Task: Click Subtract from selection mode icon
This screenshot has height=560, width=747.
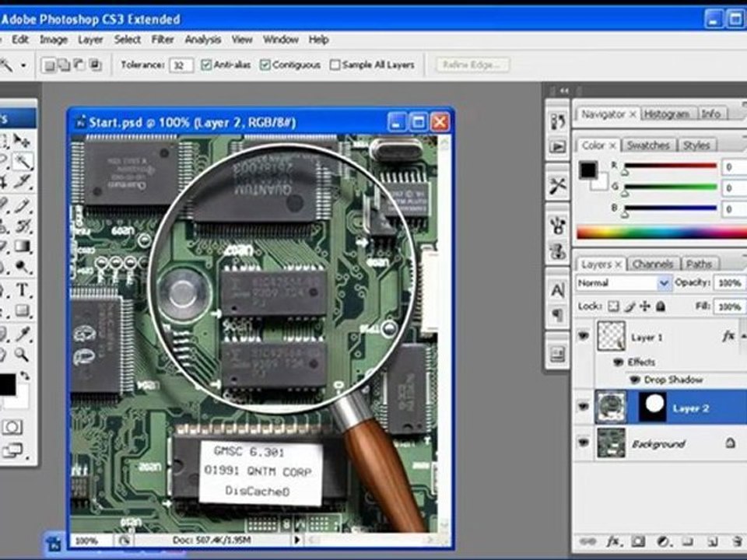Action: pos(79,65)
